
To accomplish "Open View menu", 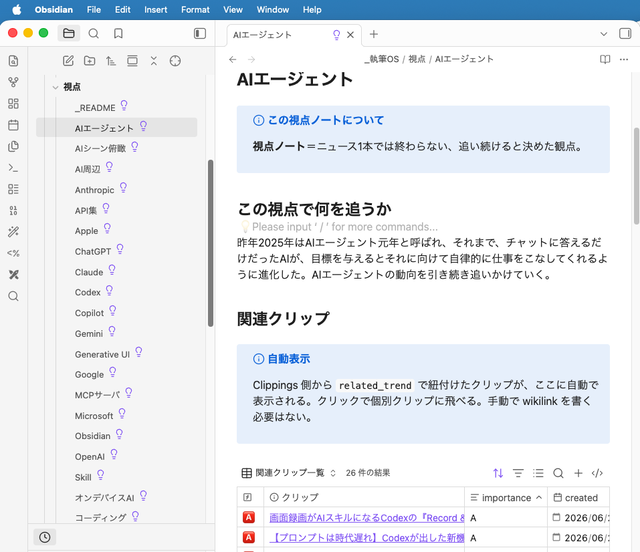I will [x=233, y=9].
